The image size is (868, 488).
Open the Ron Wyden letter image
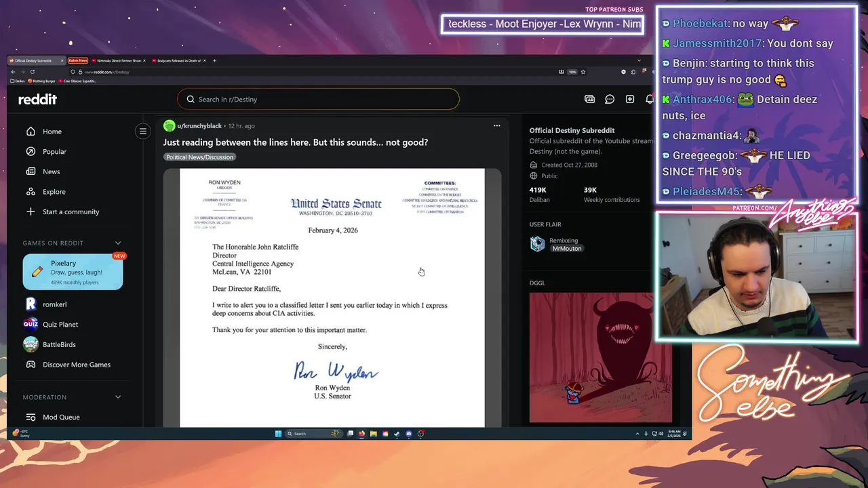click(332, 298)
